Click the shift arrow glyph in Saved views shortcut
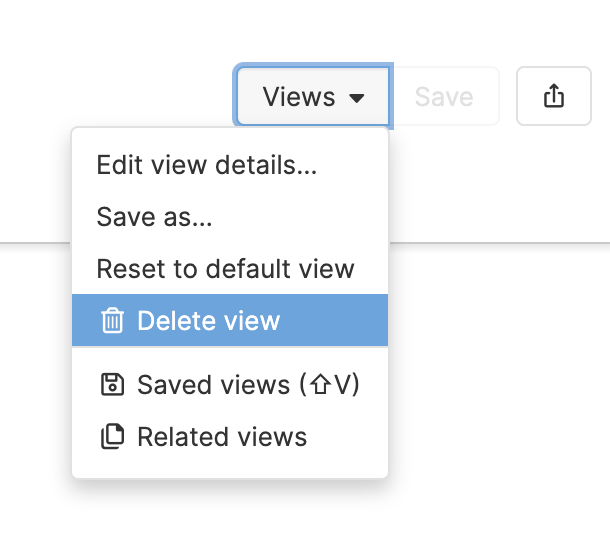 point(319,385)
